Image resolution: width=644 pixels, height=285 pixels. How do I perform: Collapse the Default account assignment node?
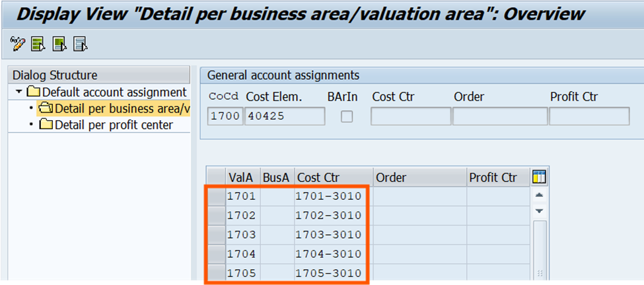pos(19,92)
